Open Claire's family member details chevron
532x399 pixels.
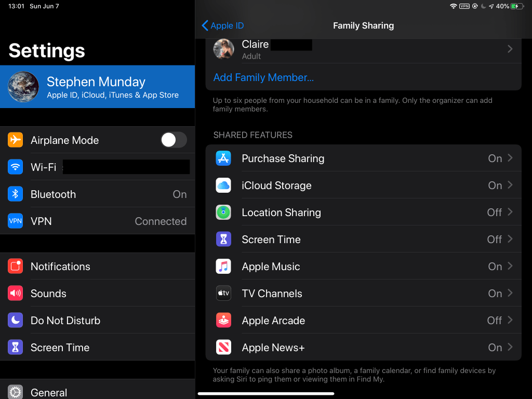510,49
